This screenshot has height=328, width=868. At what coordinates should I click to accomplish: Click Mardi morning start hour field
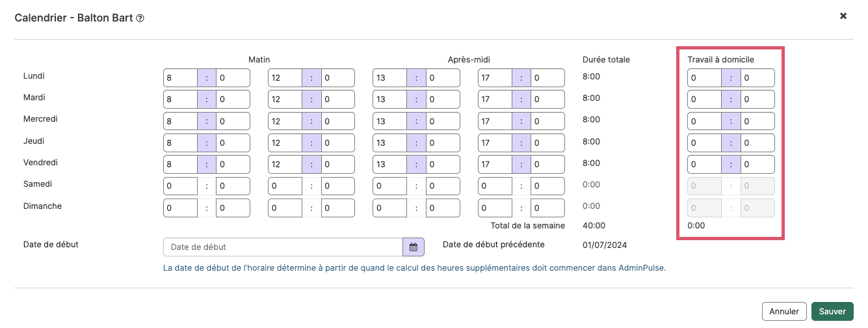[x=180, y=100]
